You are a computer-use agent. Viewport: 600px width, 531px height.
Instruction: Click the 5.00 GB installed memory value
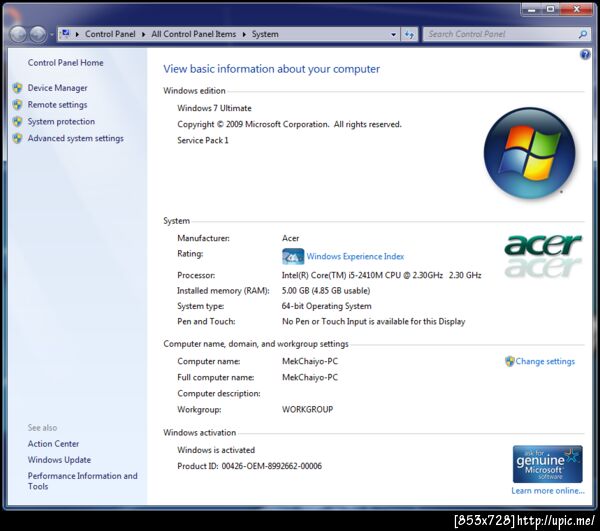(x=326, y=291)
